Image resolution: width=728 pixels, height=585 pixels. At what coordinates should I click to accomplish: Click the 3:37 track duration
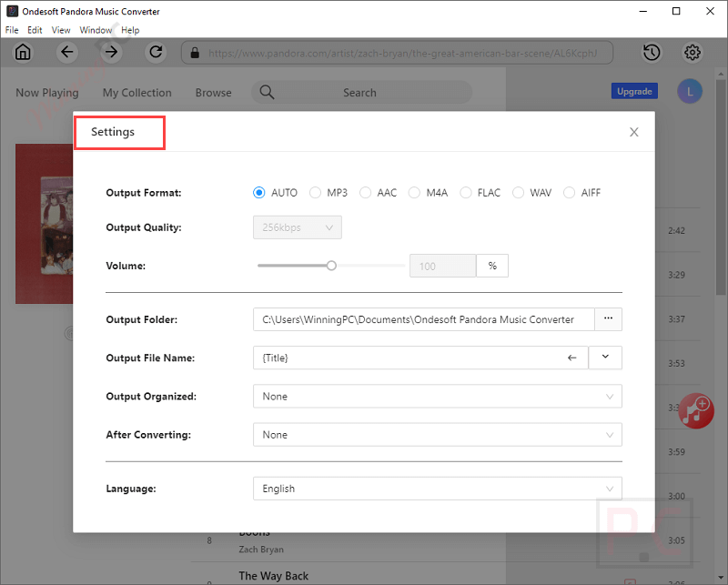[x=676, y=319]
